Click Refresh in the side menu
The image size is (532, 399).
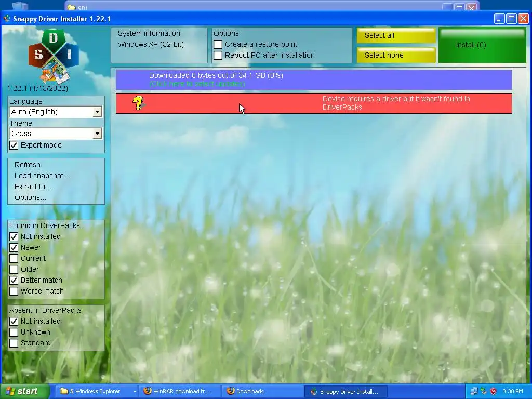point(27,165)
